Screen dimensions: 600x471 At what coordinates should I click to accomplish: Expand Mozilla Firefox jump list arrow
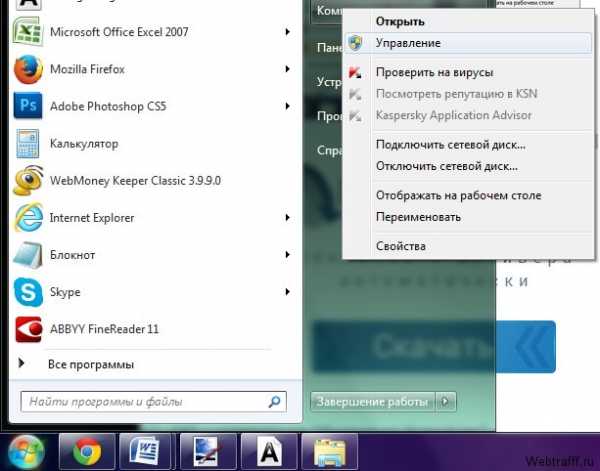click(x=287, y=69)
